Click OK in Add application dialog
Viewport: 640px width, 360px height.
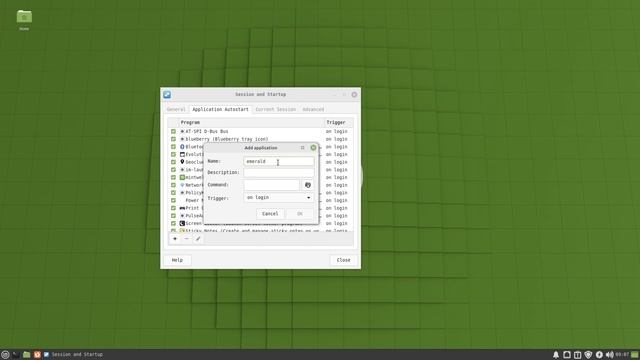[x=300, y=214]
